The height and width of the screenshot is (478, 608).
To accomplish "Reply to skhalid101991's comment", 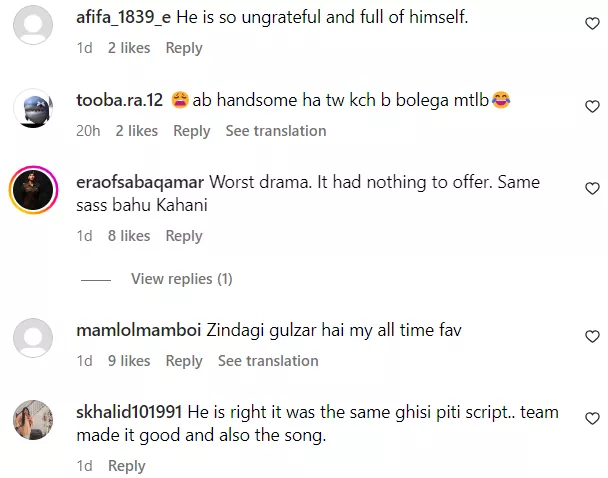I will coord(127,466).
